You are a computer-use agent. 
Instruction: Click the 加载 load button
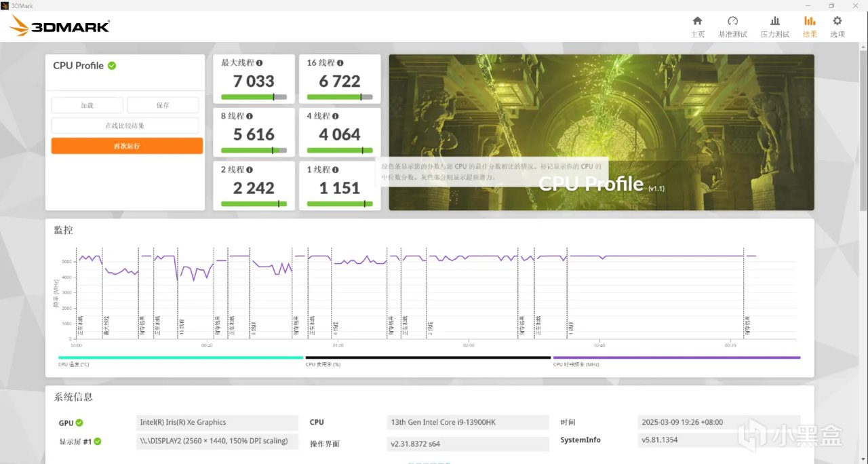(x=87, y=105)
